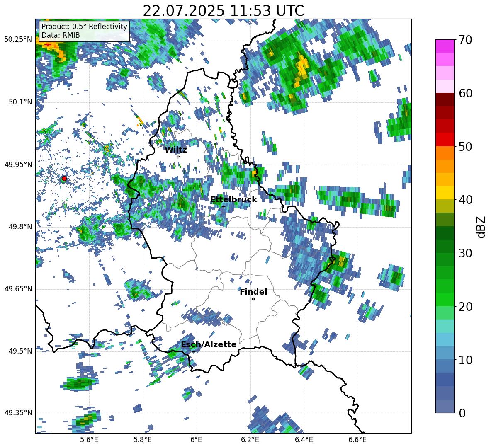Click the pale pink colorbar segment just above 60
Image resolution: width=491 pixels, height=448 pixels.
(445, 86)
